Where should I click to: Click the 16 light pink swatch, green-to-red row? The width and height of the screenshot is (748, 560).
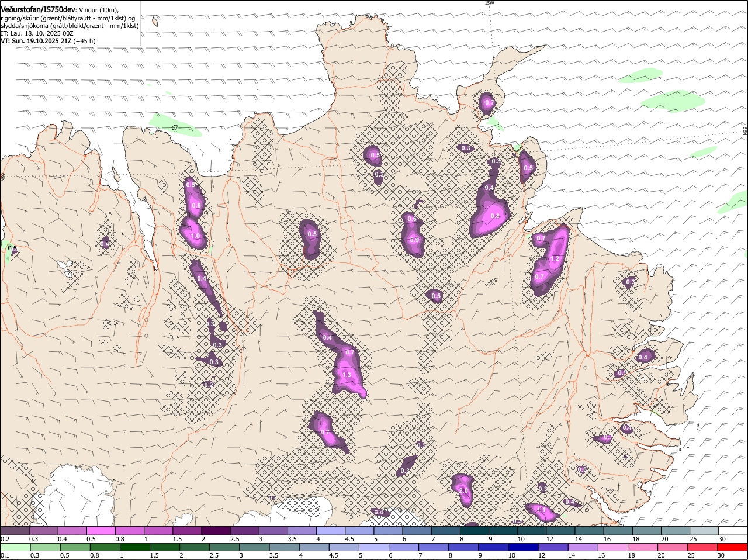click(613, 548)
